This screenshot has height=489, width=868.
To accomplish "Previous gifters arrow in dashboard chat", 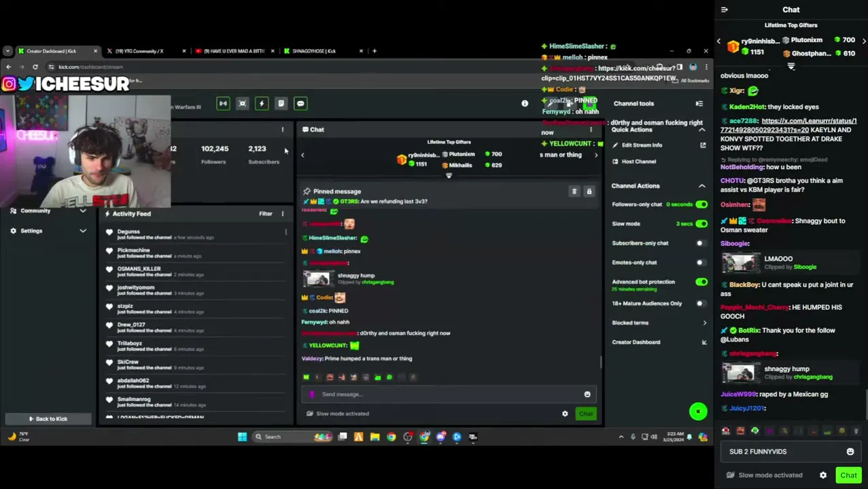I will click(302, 155).
